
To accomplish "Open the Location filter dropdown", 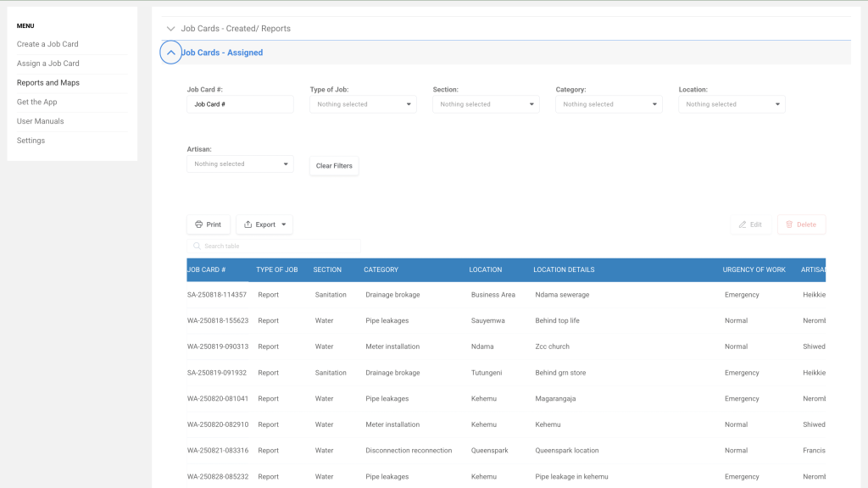I will tap(732, 104).
